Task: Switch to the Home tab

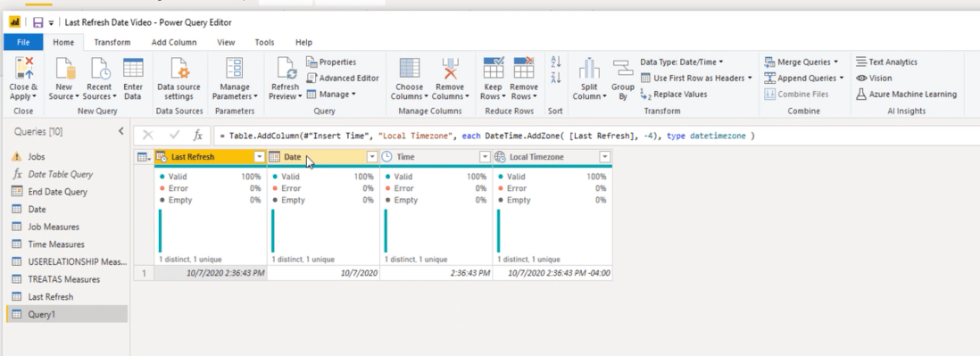Action: coord(63,43)
